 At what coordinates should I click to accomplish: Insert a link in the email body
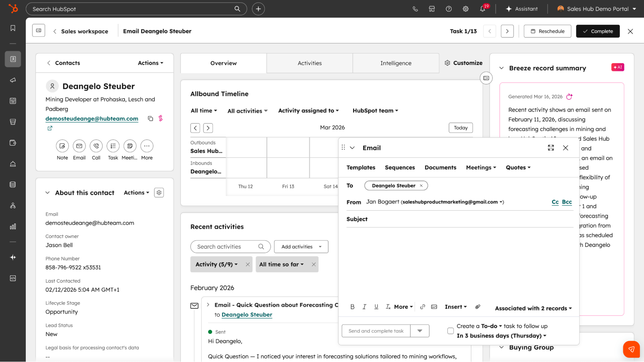click(423, 307)
